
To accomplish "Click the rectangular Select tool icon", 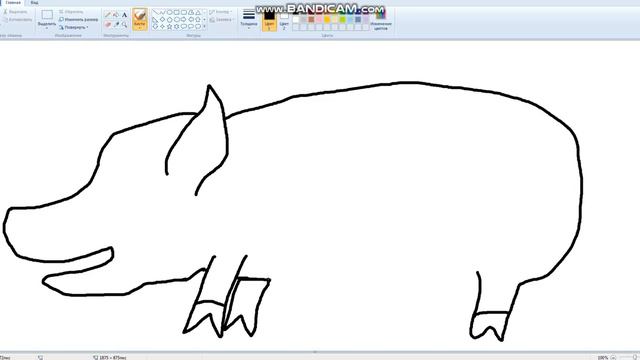I will pos(47,15).
